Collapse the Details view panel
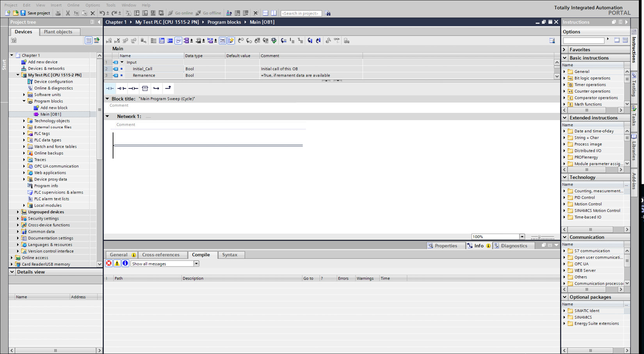 [12, 272]
